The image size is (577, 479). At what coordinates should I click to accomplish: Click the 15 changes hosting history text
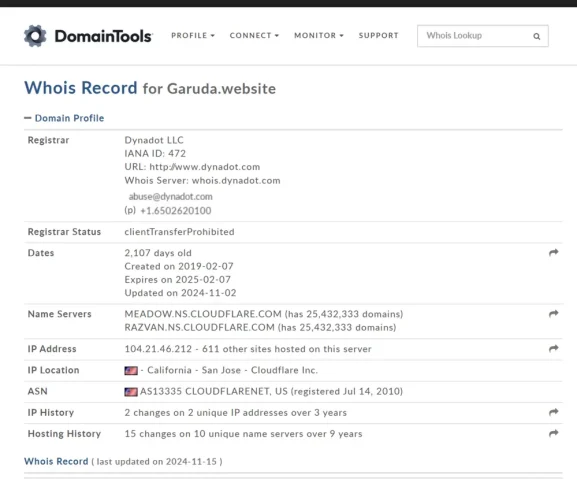243,434
